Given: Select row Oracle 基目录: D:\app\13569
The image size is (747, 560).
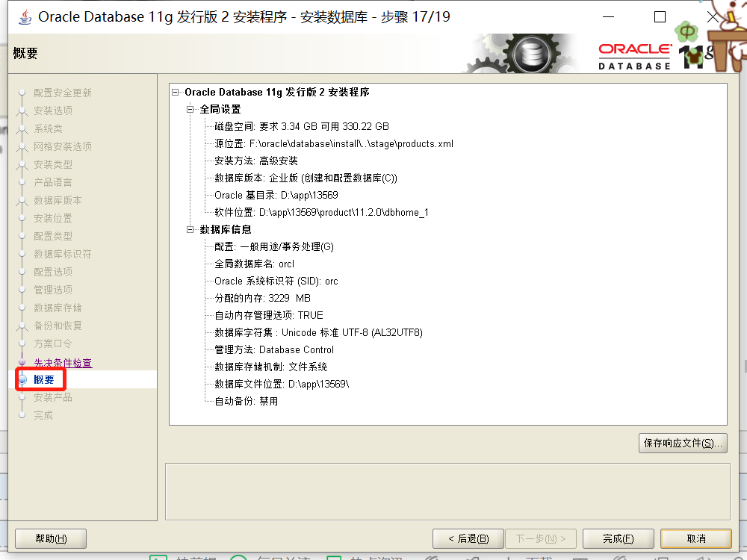Looking at the screenshot, I should [276, 195].
